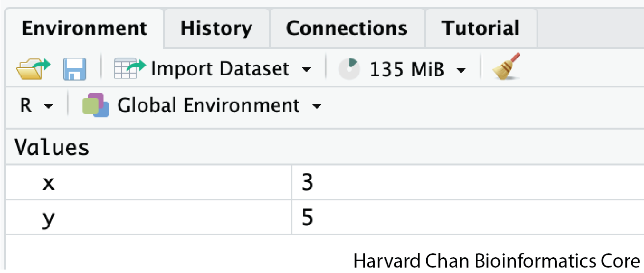
Task: Select the Tutorial tab
Action: coord(480,28)
